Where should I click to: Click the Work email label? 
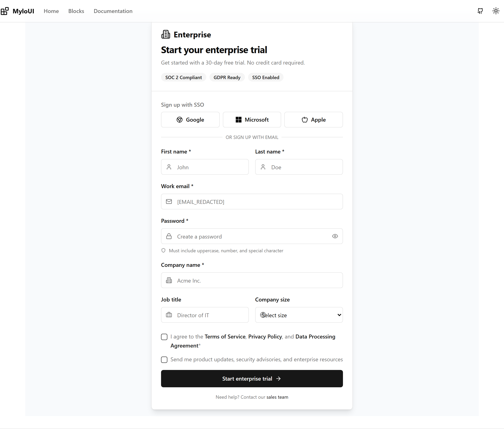click(177, 186)
